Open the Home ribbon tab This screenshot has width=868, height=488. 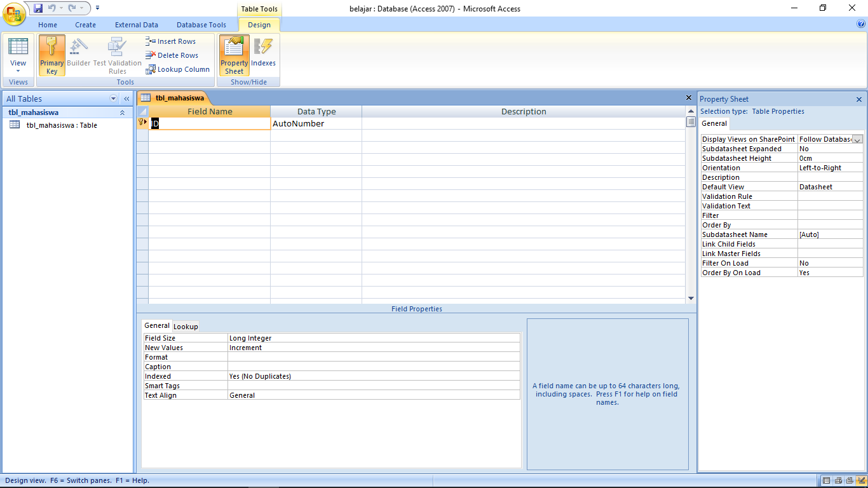48,25
